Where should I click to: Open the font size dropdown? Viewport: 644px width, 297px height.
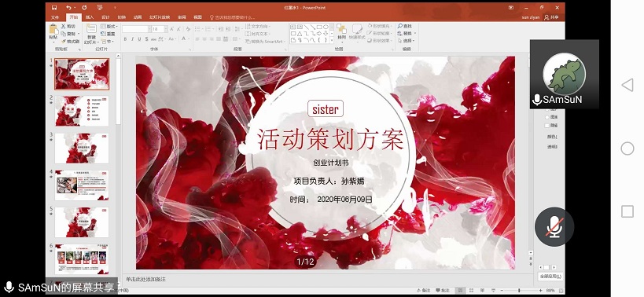[166, 29]
